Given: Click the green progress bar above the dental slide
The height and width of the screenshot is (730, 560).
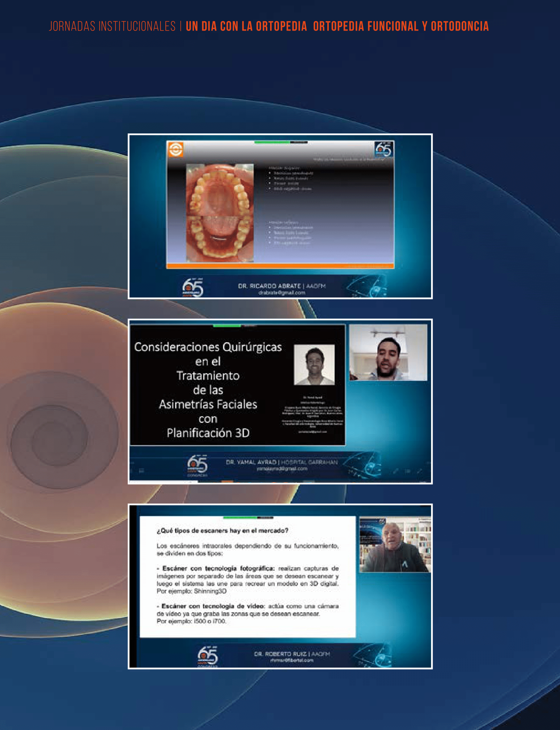Looking at the screenshot, I should pos(272,142).
